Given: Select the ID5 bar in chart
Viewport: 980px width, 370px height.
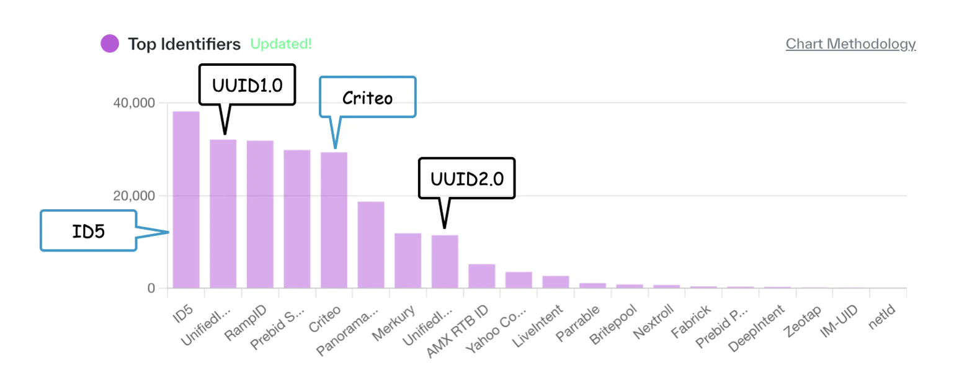Looking at the screenshot, I should (186, 200).
